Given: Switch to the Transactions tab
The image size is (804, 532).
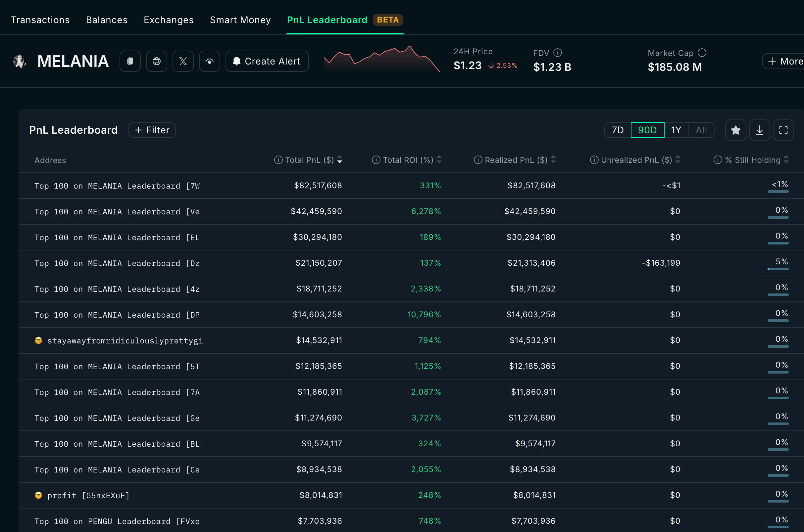Looking at the screenshot, I should coord(40,20).
